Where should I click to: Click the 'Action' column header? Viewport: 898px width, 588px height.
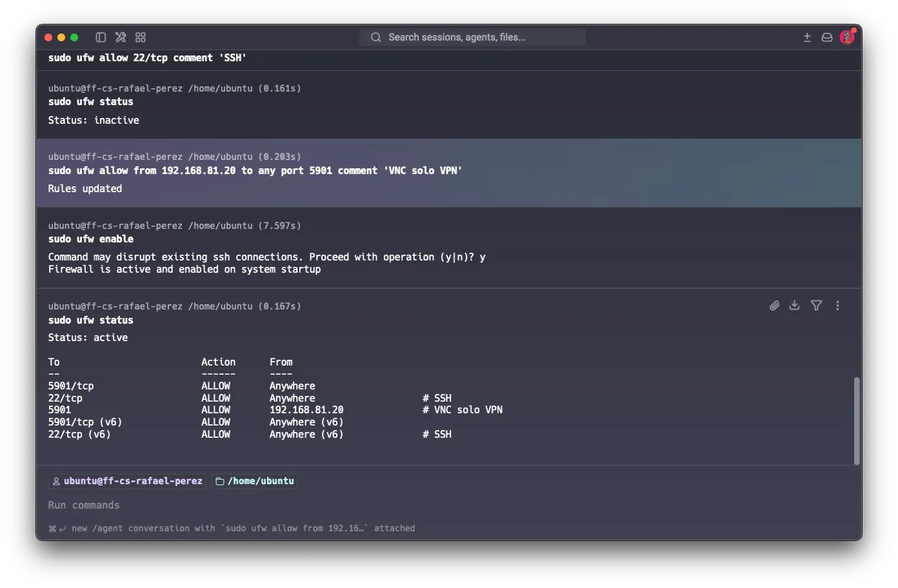(x=219, y=362)
